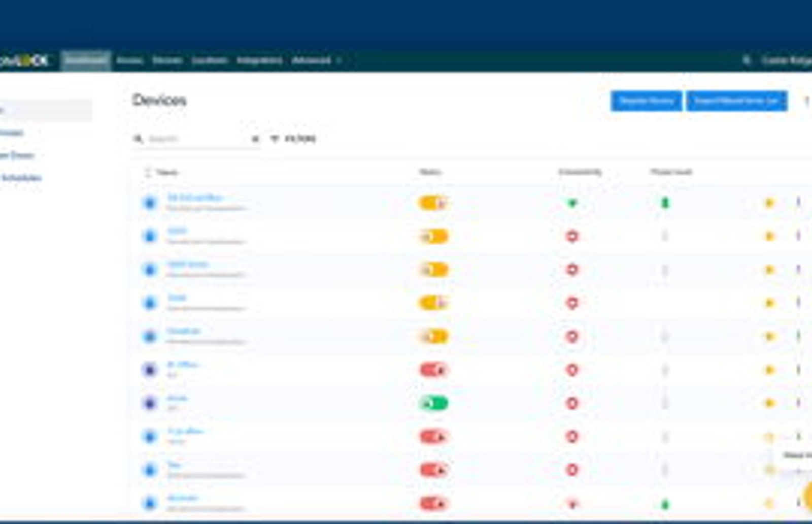The image size is (812, 524).
Task: Click the second, wider blue button at top right
Action: 736,101
